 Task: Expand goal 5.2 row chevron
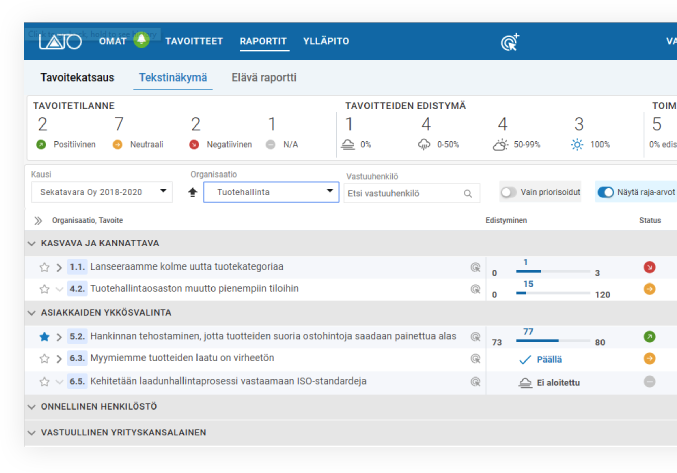[x=59, y=337]
